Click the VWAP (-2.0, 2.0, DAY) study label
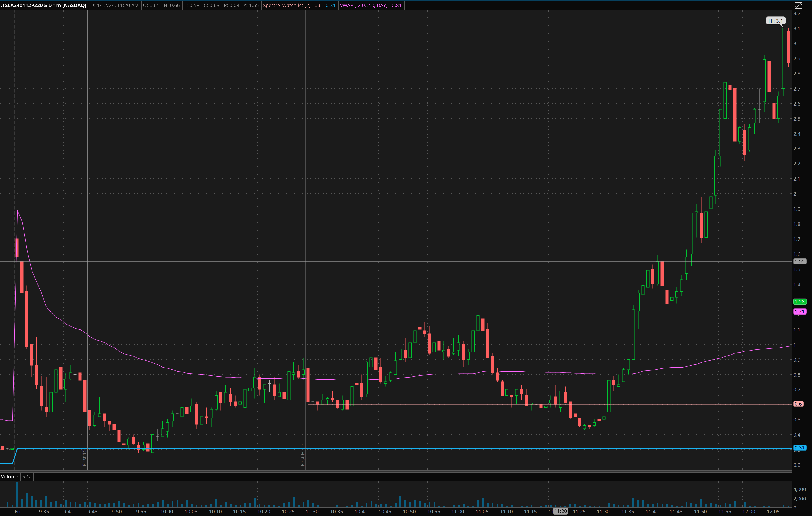Viewport: 812px width, 516px height. click(x=363, y=5)
